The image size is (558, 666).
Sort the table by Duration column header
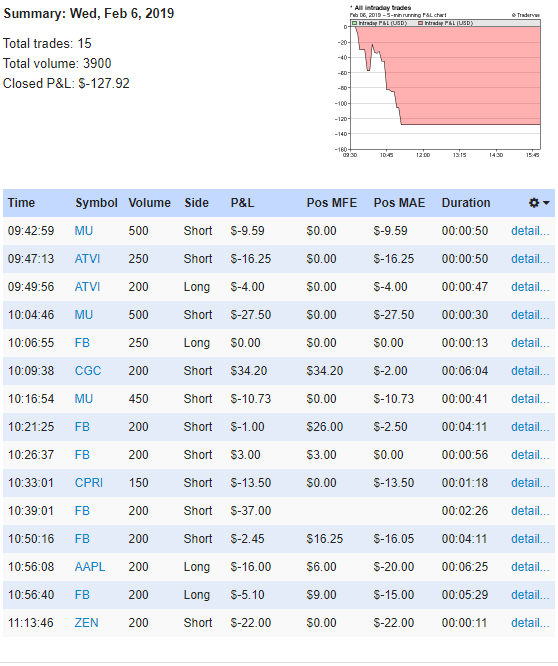click(466, 203)
